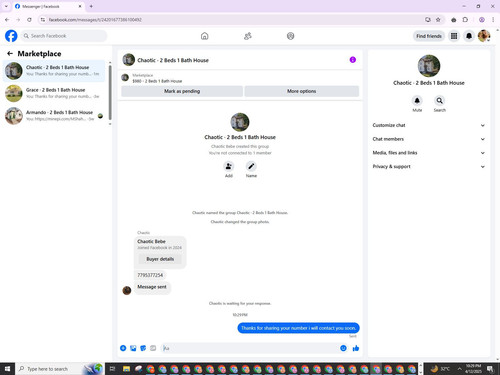Image resolution: width=500 pixels, height=375 pixels.
Task: Open the notifications bell in the header
Action: (469, 36)
